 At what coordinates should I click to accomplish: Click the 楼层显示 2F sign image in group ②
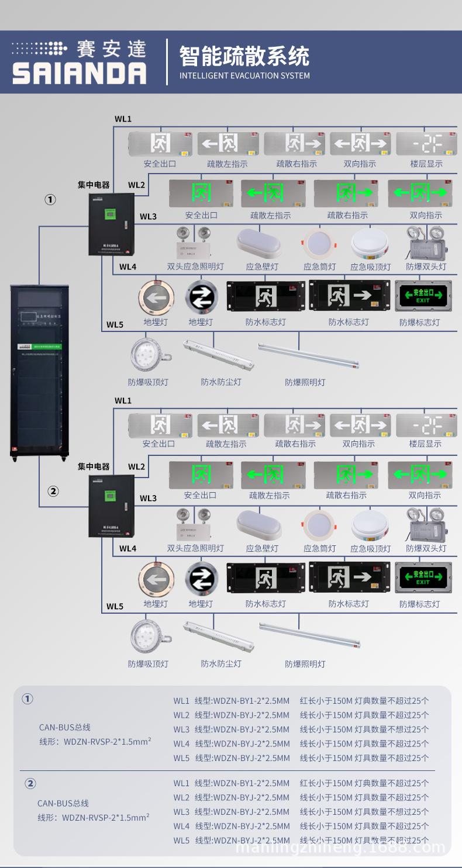pos(426,424)
